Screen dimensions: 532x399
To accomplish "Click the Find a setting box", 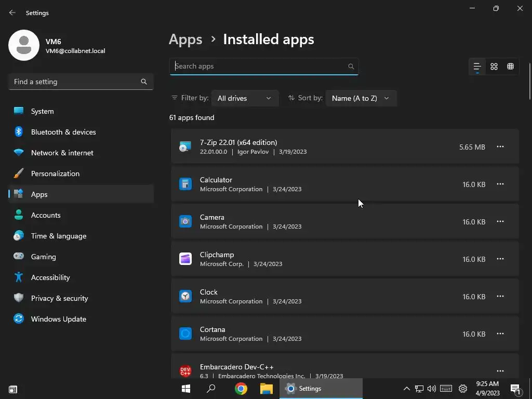I will pyautogui.click(x=75, y=82).
